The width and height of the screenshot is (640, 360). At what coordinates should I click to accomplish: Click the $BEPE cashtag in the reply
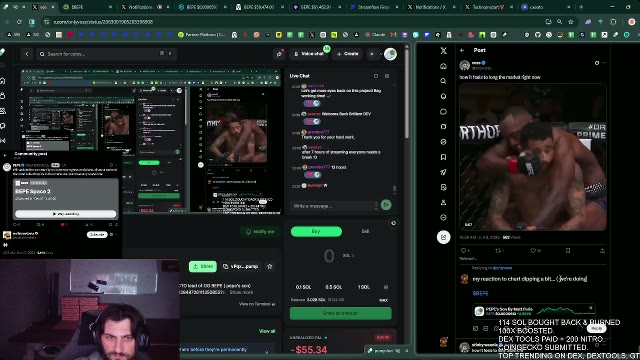(x=480, y=293)
